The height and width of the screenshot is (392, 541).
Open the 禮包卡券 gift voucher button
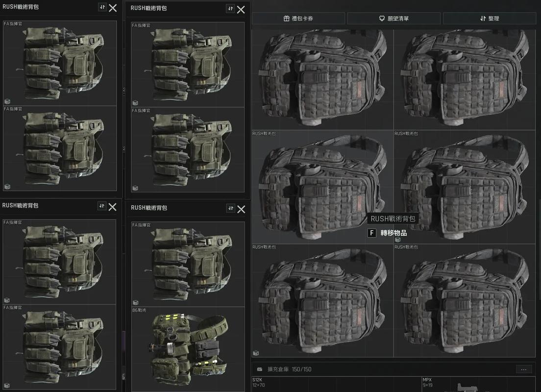(x=298, y=18)
